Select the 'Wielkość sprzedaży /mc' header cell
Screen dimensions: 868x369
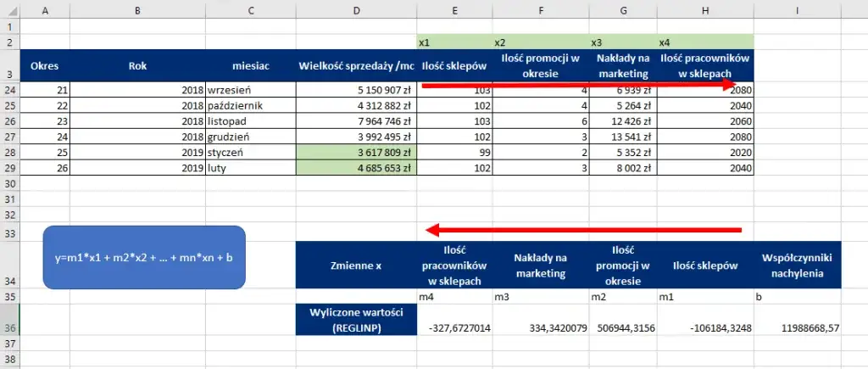[356, 65]
